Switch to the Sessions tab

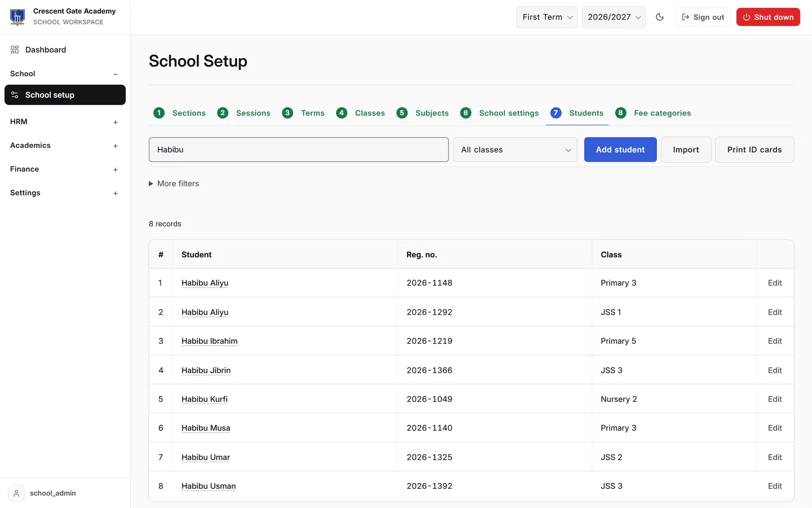coord(244,113)
